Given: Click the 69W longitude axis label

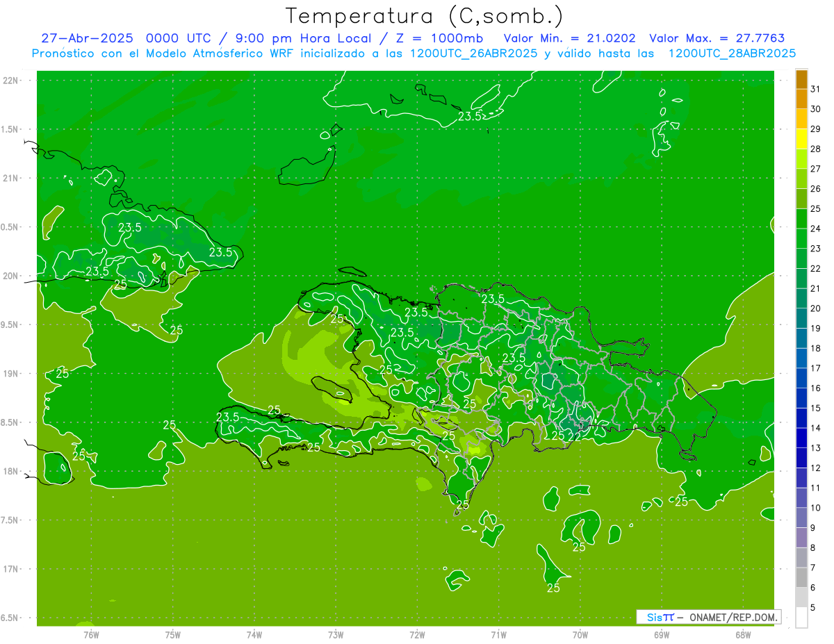Looking at the screenshot, I should pos(662,634).
